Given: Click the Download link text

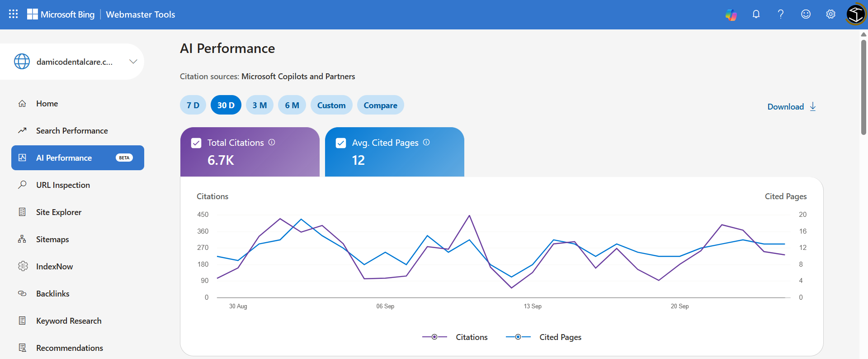Looking at the screenshot, I should (x=786, y=107).
